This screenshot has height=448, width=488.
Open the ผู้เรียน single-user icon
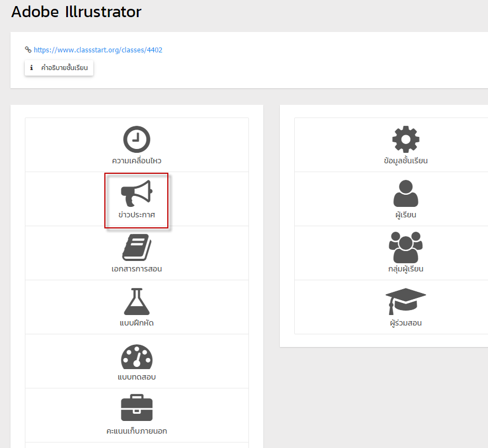406,193
